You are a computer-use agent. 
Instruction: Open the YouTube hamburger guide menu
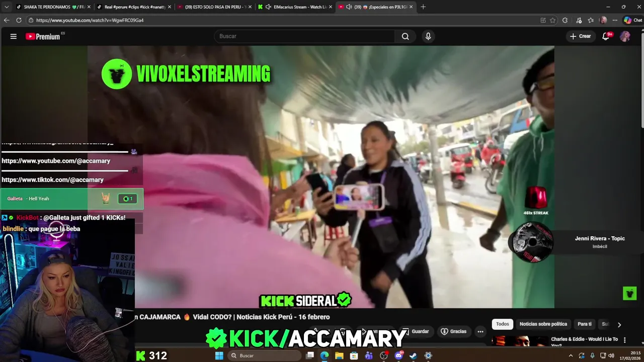[14, 36]
